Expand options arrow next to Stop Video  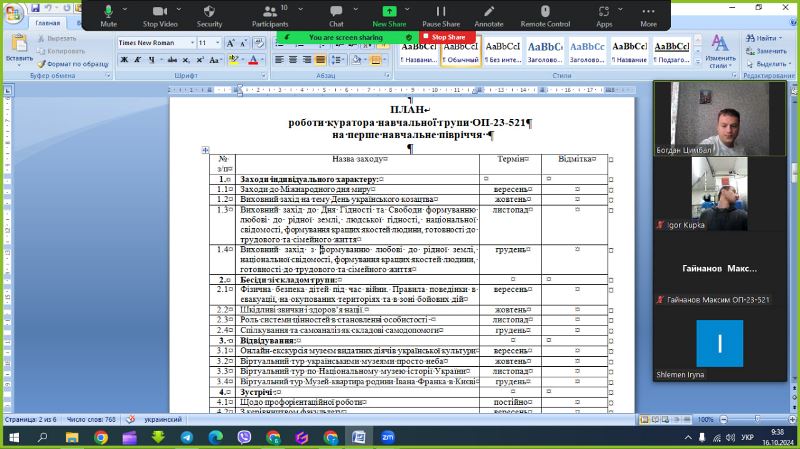(179, 10)
